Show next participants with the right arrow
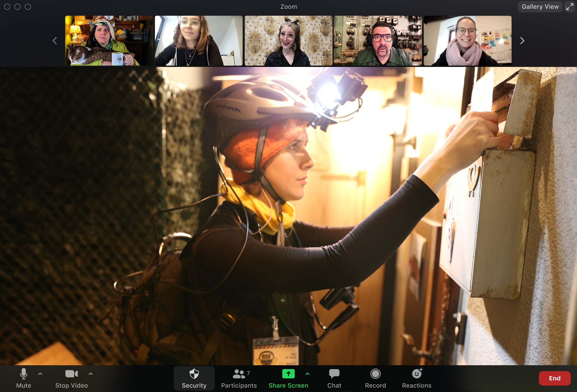This screenshot has height=392, width=577. [x=522, y=41]
